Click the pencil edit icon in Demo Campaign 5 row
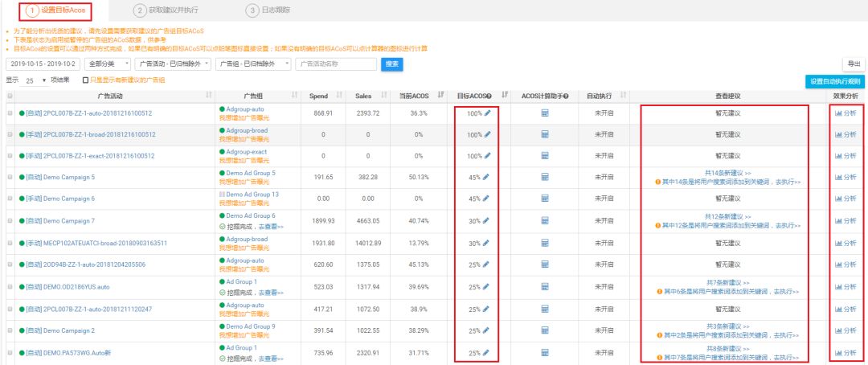 point(486,177)
